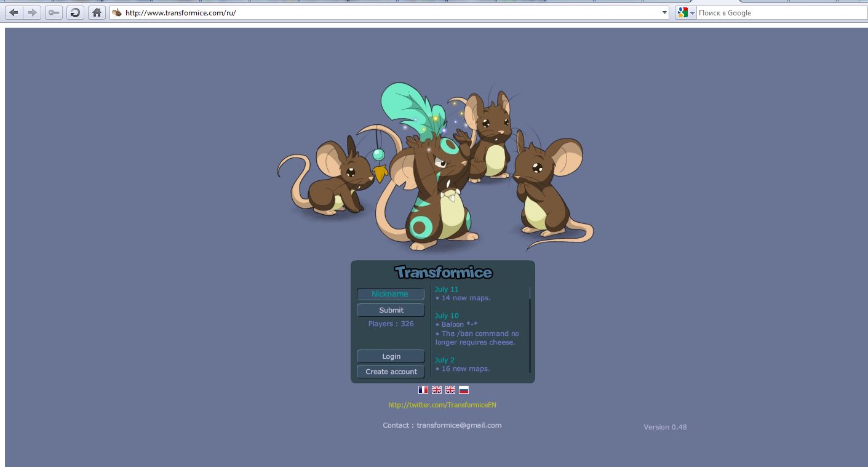Click the browser forward arrow
Image resolution: width=868 pixels, height=467 pixels.
[32, 12]
